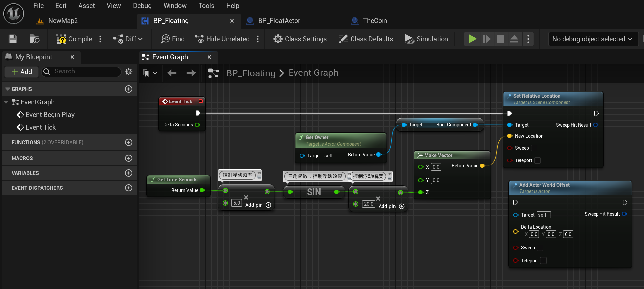Screen dimensions: 644x289
Task: Click the Add button in My Blueprint
Action: tap(22, 72)
